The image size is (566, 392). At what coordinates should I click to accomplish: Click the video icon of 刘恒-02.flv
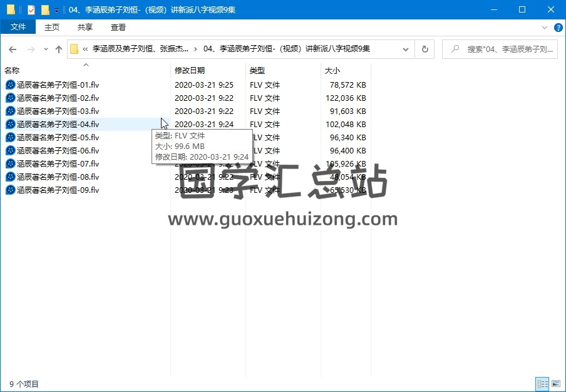tap(11, 98)
